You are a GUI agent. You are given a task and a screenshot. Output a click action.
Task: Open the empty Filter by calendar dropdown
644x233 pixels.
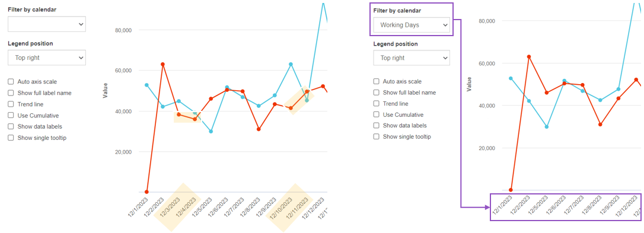tap(47, 24)
